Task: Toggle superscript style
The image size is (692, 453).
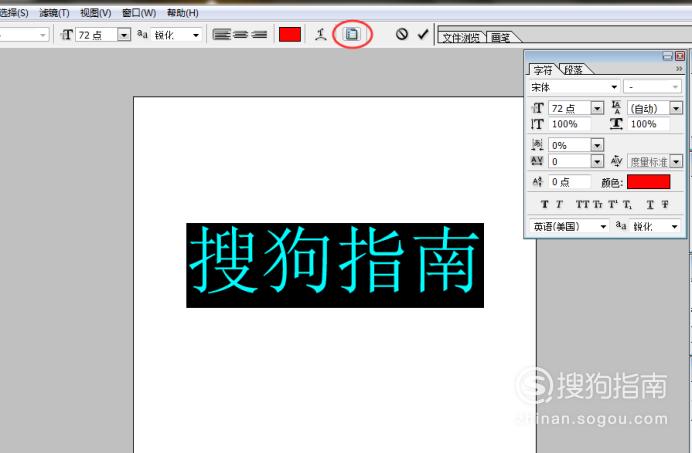Action: 613,204
